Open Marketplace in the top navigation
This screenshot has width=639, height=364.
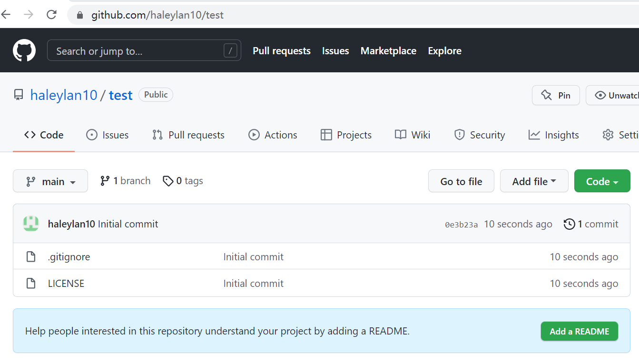coord(388,51)
